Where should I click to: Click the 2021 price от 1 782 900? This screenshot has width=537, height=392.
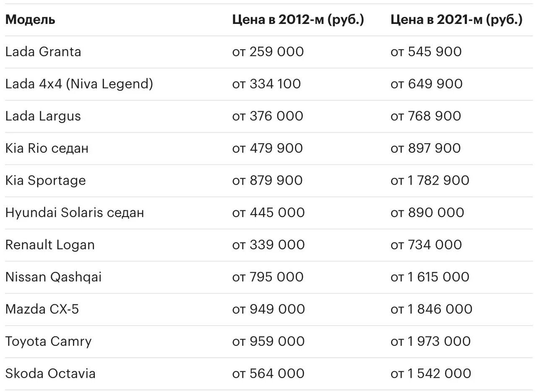click(430, 180)
